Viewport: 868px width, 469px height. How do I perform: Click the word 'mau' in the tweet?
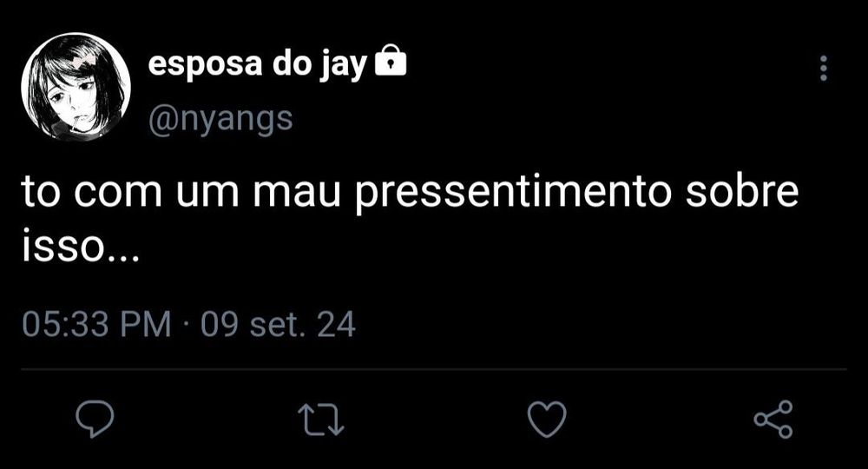(x=297, y=194)
